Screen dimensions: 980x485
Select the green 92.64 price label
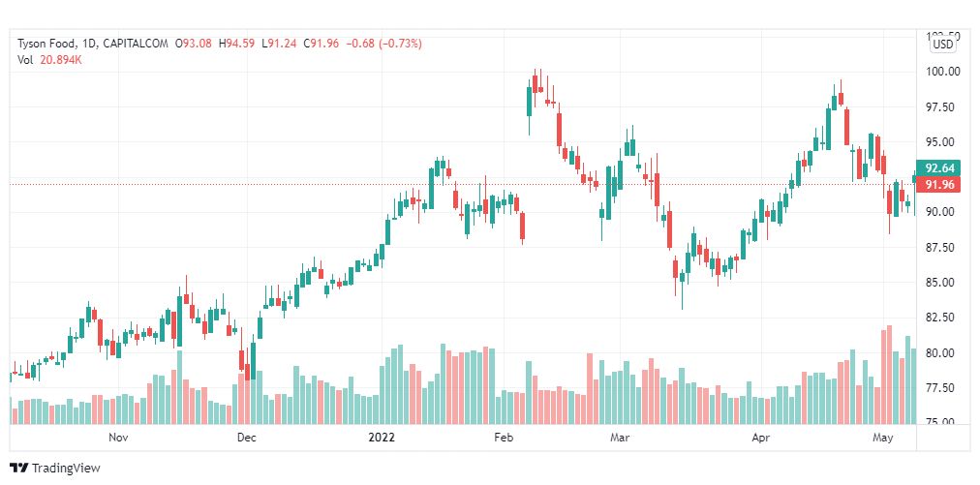point(939,168)
